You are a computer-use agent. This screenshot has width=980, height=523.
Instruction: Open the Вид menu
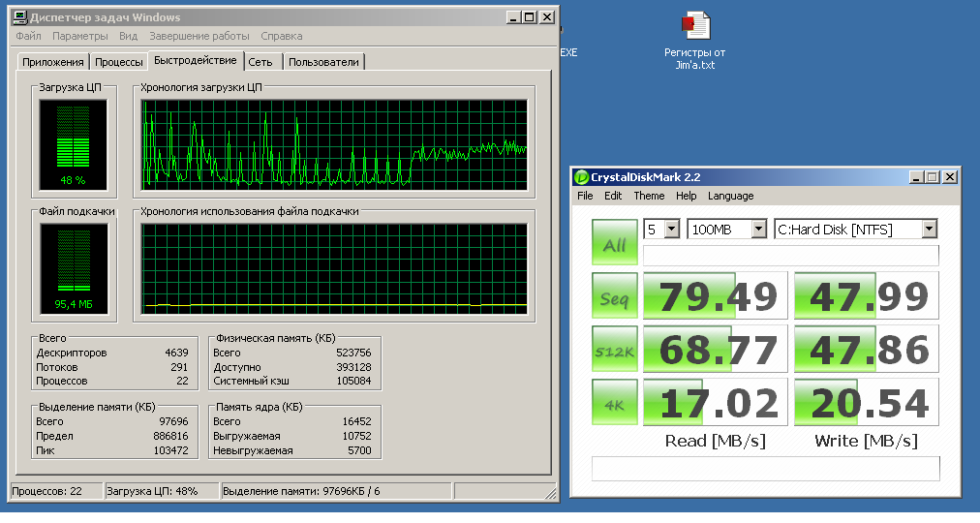click(x=128, y=36)
